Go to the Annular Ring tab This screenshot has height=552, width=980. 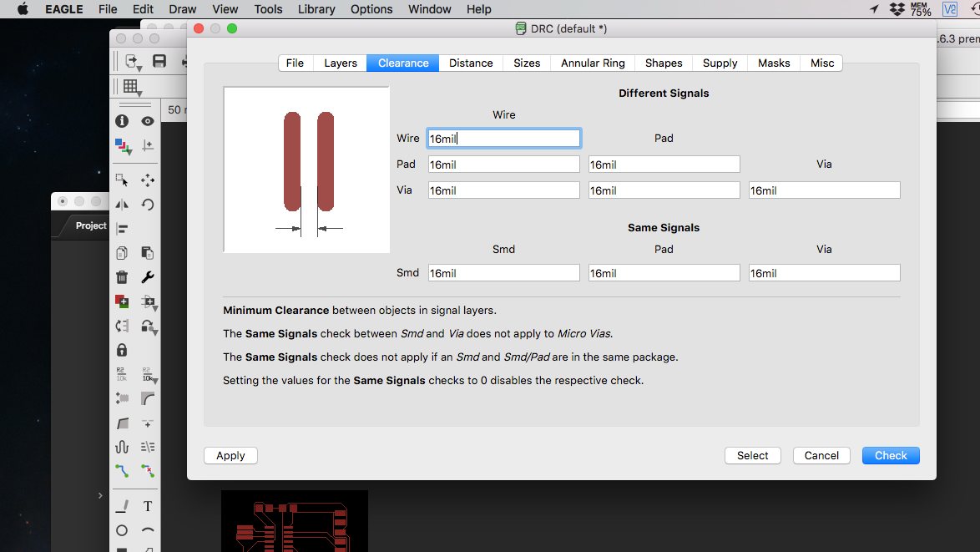[594, 63]
